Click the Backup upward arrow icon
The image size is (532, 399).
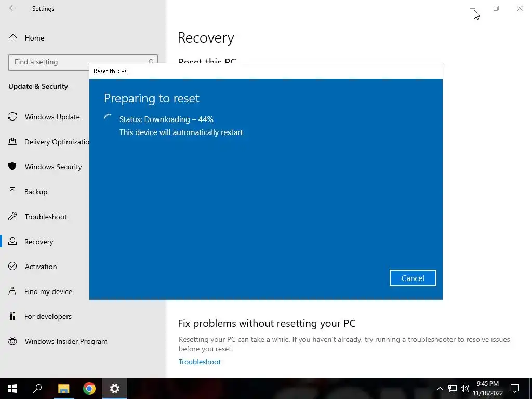point(12,191)
